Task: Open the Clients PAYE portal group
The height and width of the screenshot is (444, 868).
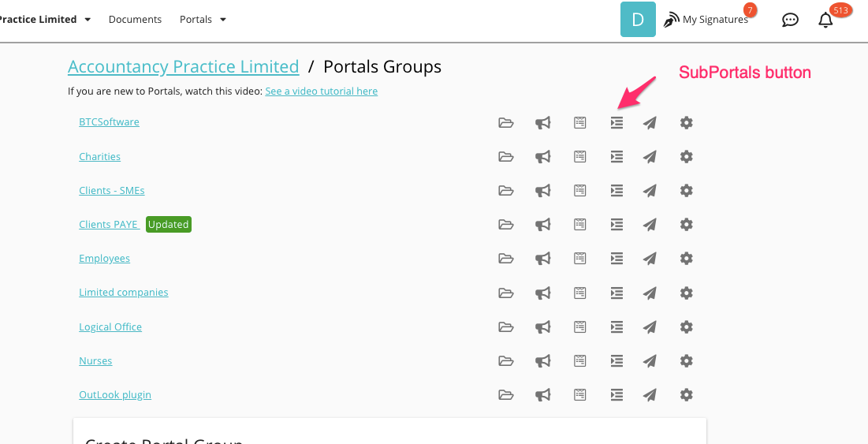Action: click(109, 225)
